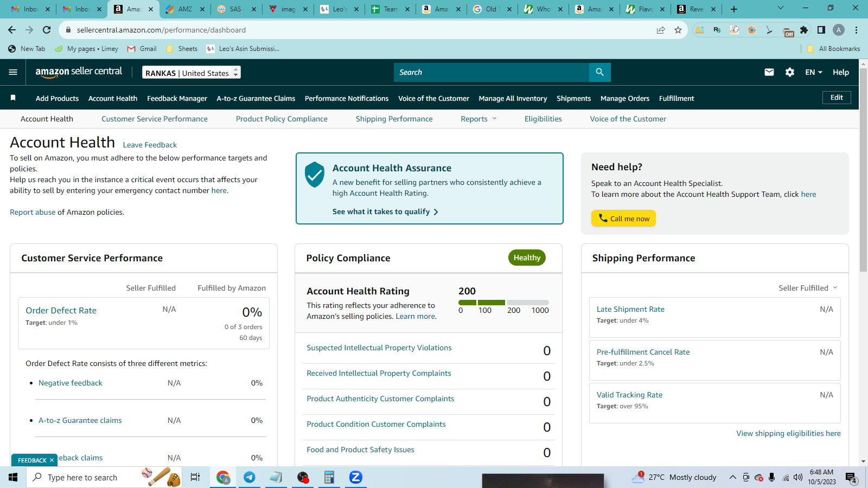The height and width of the screenshot is (488, 868).
Task: Open the settings gear icon
Action: pyautogui.click(x=790, y=72)
